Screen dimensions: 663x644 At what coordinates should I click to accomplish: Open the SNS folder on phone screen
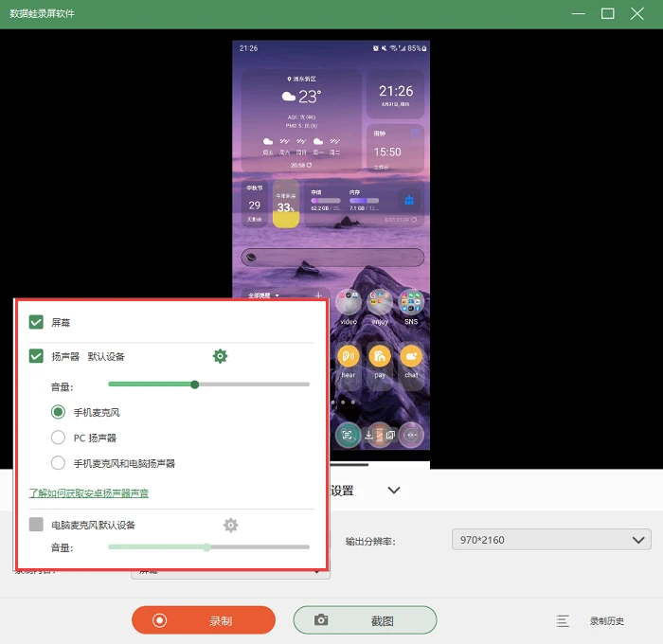click(411, 302)
